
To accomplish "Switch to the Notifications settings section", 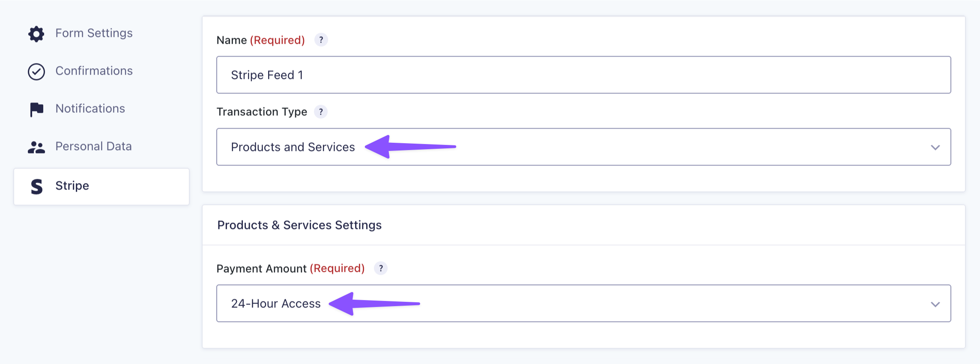I will click(90, 108).
